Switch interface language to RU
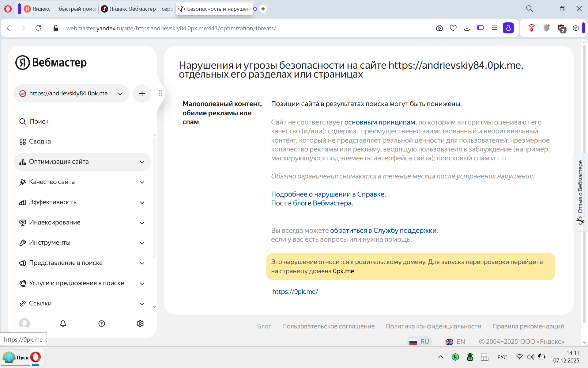 (420, 342)
